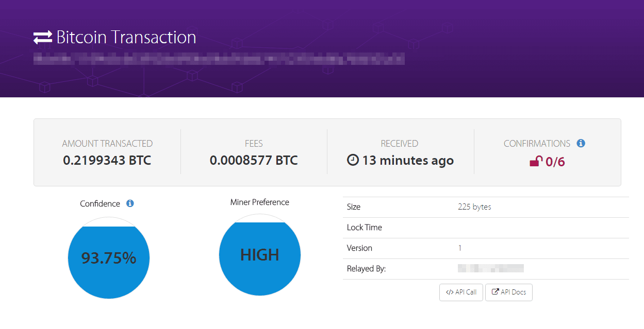Viewport: 644px width, 329px height.
Task: Show the Confidence info tooltip icon
Action: 130,203
